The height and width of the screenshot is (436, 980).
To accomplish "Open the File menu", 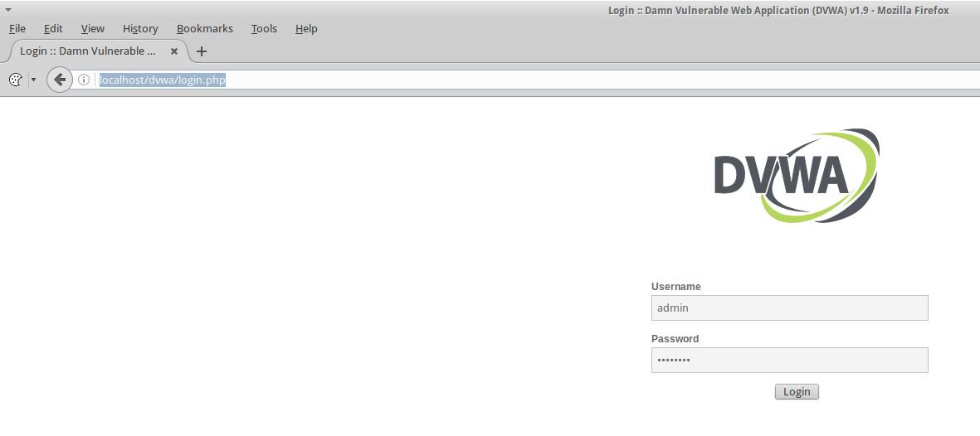I will pos(17,28).
